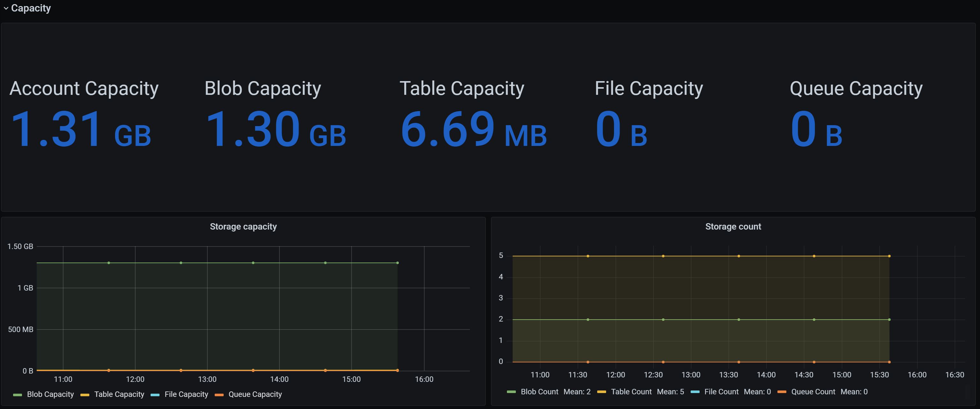Toggle Blob Capacity series in legend
Image resolution: width=980 pixels, height=409 pixels.
50,395
